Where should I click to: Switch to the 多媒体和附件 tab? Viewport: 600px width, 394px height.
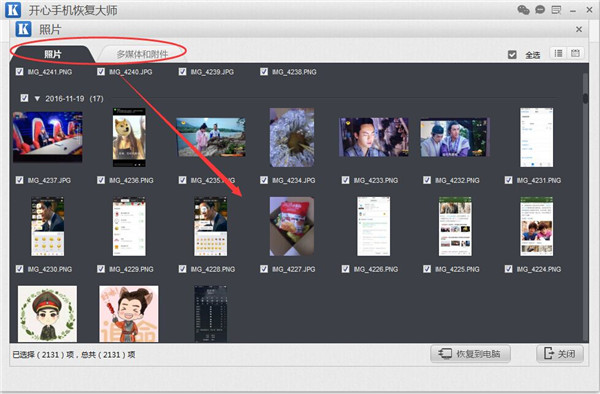tap(142, 54)
